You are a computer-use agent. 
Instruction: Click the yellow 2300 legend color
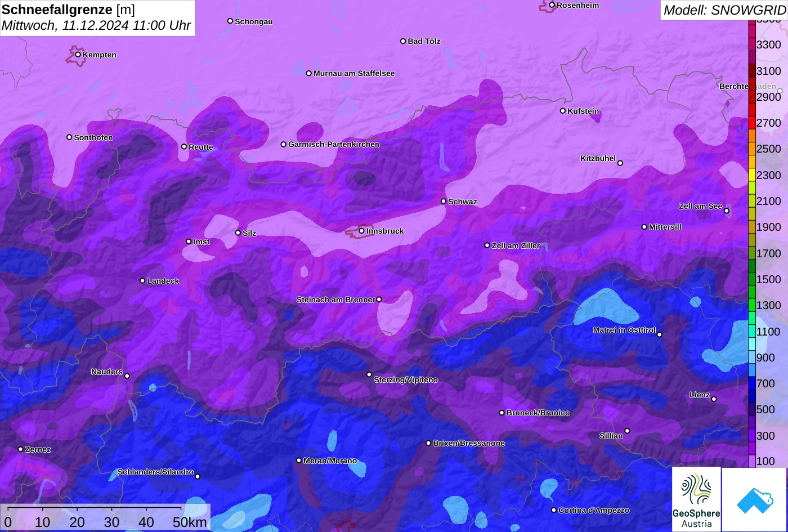(752, 175)
